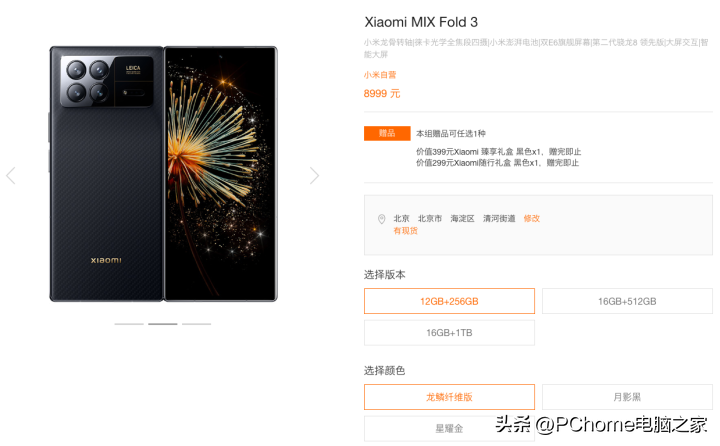
Task: Open the 小米自营 seller link
Action: tap(380, 75)
